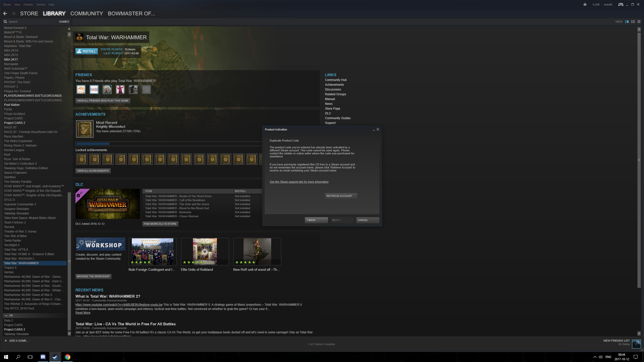Click ADD A GAME at bottom left
This screenshot has width=644, height=362.
[17, 341]
